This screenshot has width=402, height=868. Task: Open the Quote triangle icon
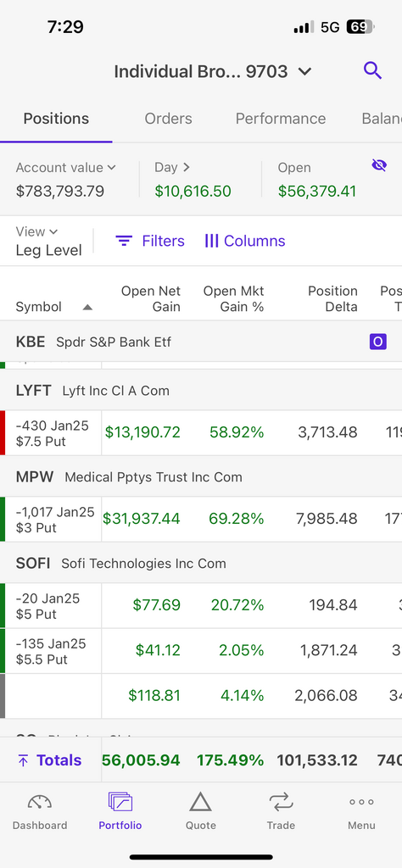coord(200,802)
